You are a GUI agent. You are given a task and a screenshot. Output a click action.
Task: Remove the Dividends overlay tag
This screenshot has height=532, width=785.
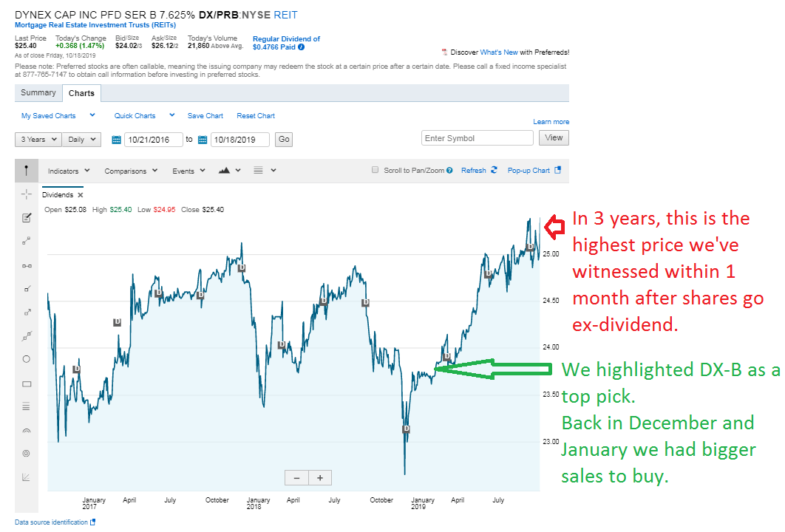[81, 195]
